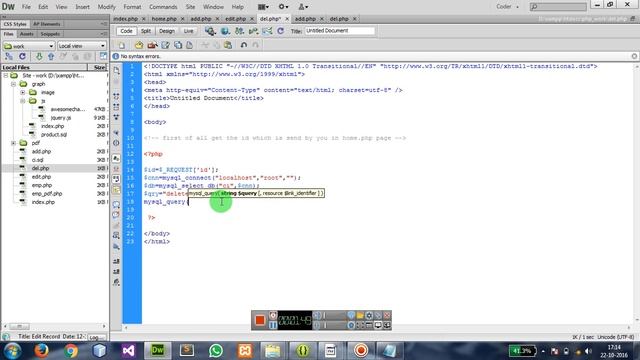Click the Remove Comment icon in coding toolbar
Viewport: 640px width, 360px height.
pos(116,215)
